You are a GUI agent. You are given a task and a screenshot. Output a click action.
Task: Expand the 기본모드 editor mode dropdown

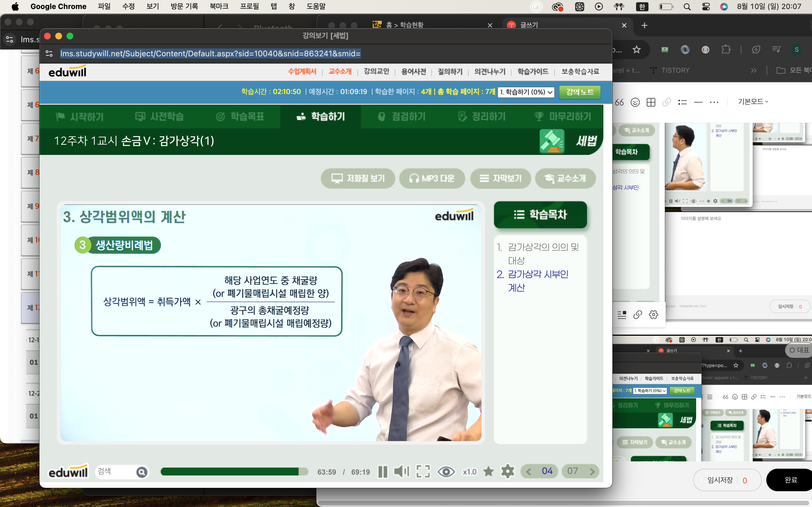(753, 102)
